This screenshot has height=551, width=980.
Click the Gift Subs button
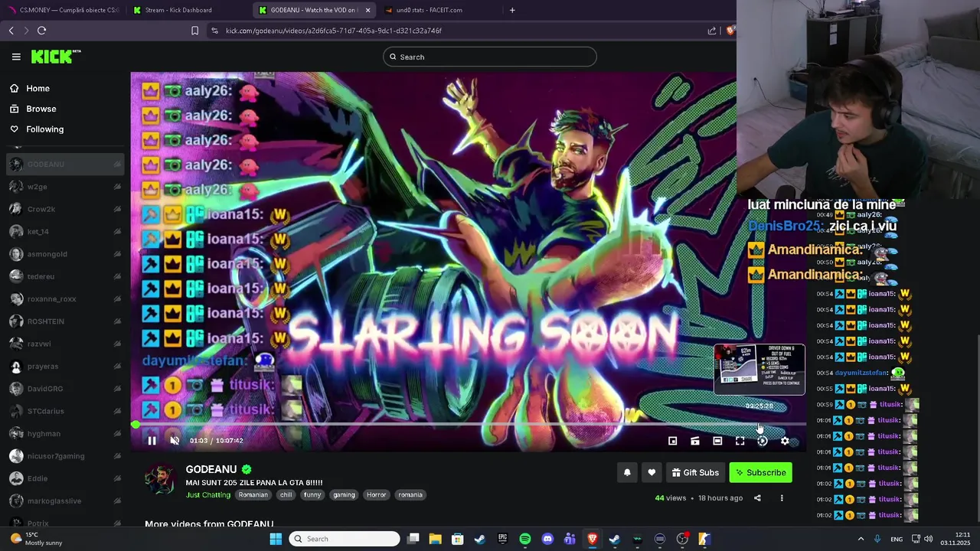point(695,473)
